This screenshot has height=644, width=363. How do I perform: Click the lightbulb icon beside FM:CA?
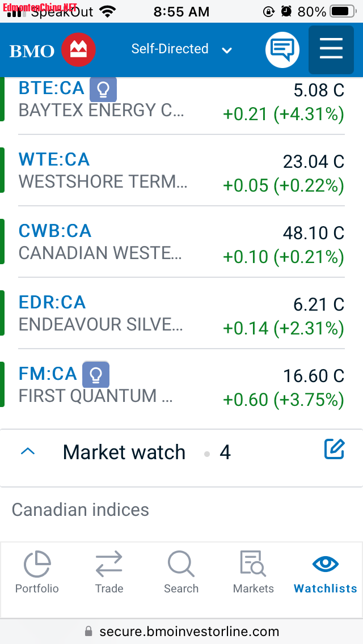(x=96, y=375)
